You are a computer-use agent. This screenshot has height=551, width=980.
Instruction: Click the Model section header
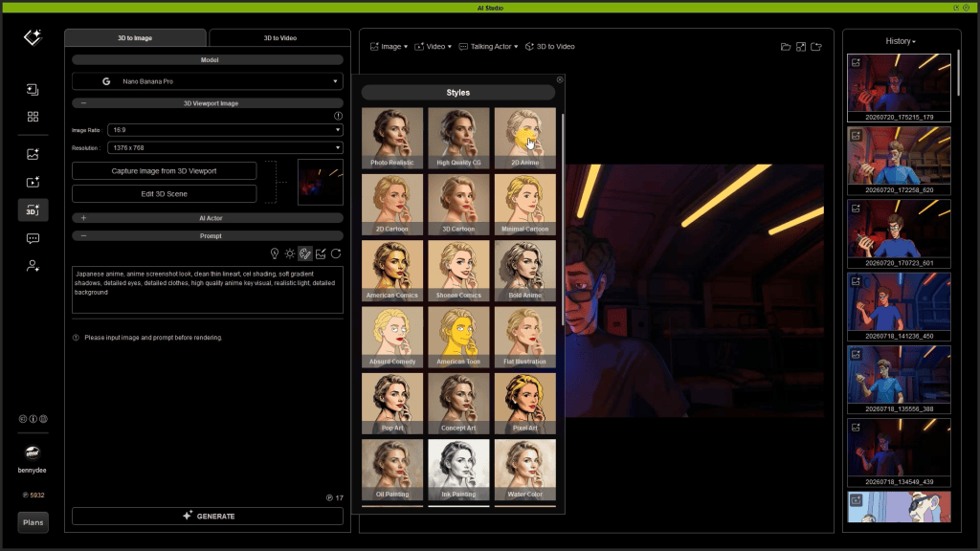(x=208, y=60)
